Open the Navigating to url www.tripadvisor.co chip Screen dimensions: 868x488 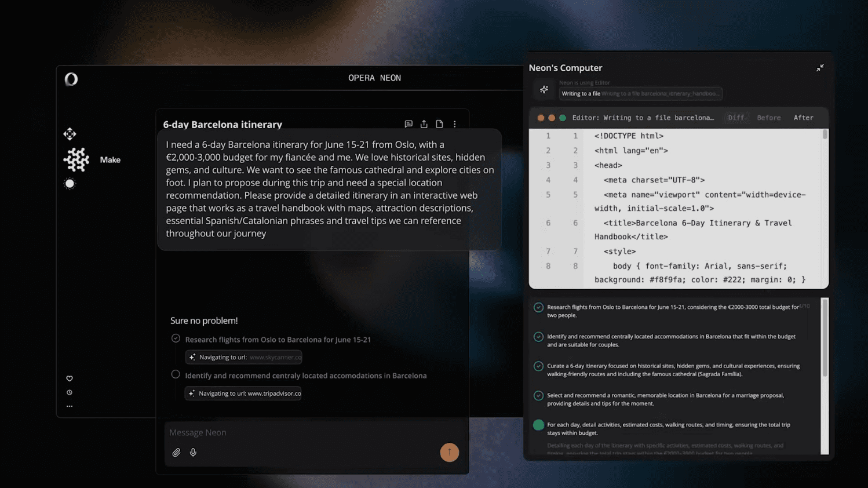point(243,393)
